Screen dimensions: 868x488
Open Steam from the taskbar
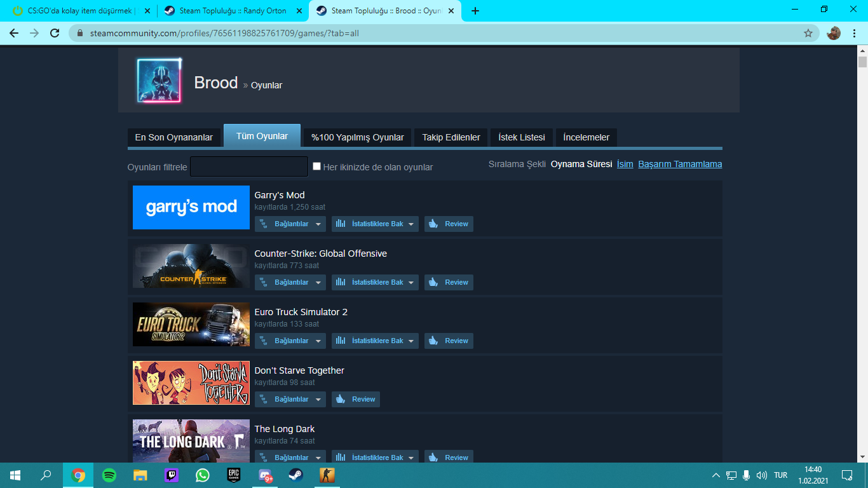(x=296, y=475)
